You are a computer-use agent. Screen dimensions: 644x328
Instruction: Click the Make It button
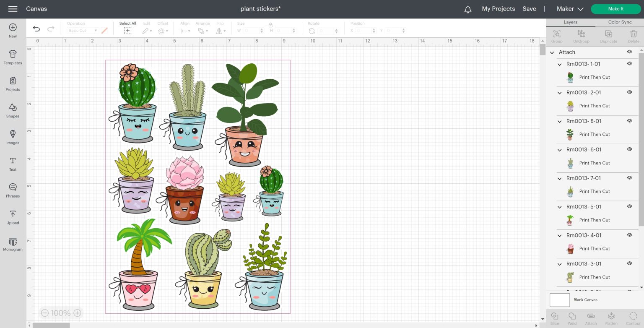click(615, 9)
